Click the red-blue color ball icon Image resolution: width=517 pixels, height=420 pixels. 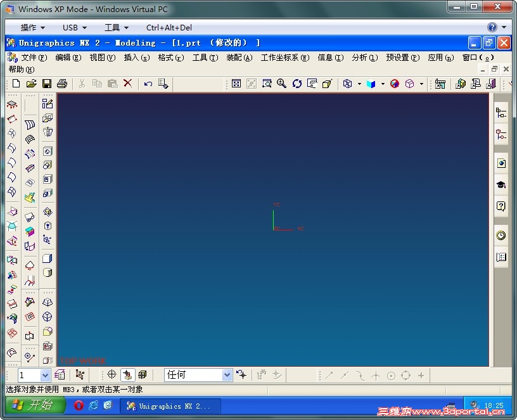(394, 84)
